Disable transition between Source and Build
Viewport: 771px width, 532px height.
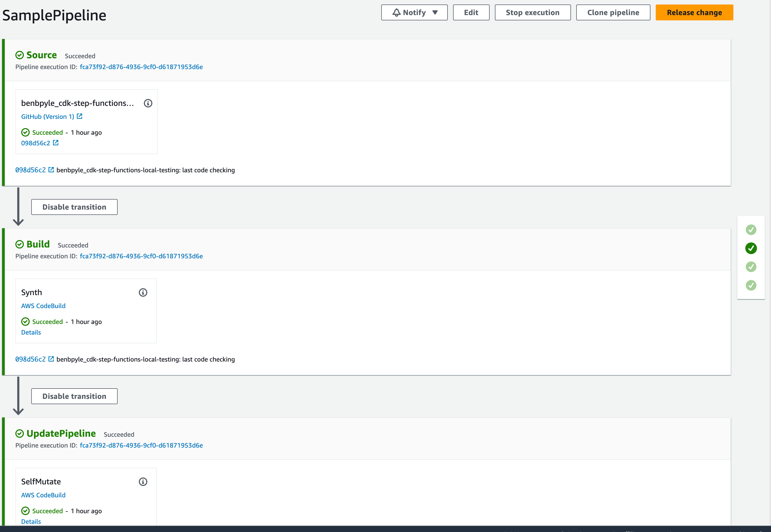(74, 207)
